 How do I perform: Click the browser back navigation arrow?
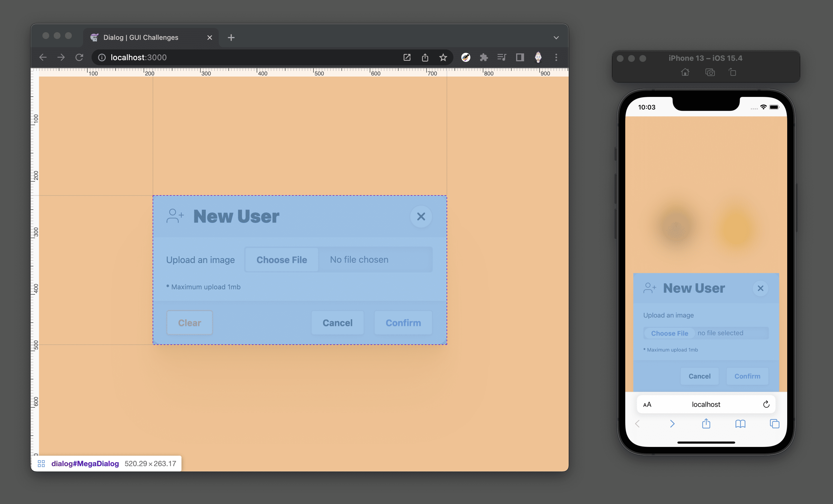[x=44, y=57]
